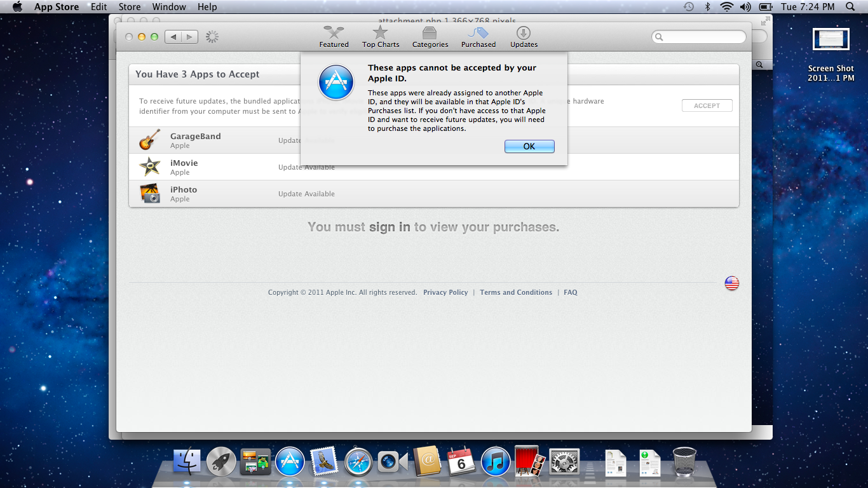The image size is (868, 488).
Task: Open Address Book in the Dock
Action: click(x=427, y=462)
